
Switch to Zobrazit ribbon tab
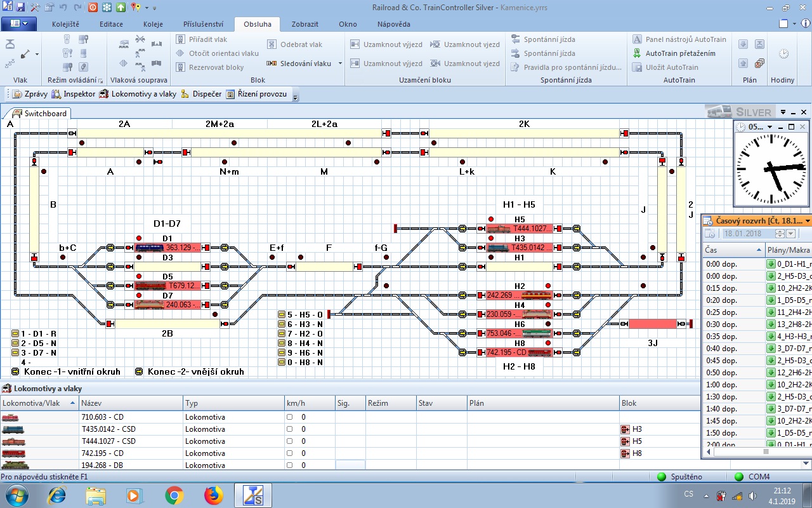tap(305, 24)
